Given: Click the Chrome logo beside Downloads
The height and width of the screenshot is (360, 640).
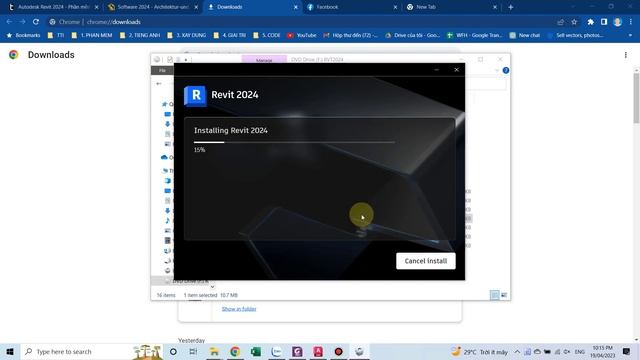Looking at the screenshot, I should coord(13,55).
